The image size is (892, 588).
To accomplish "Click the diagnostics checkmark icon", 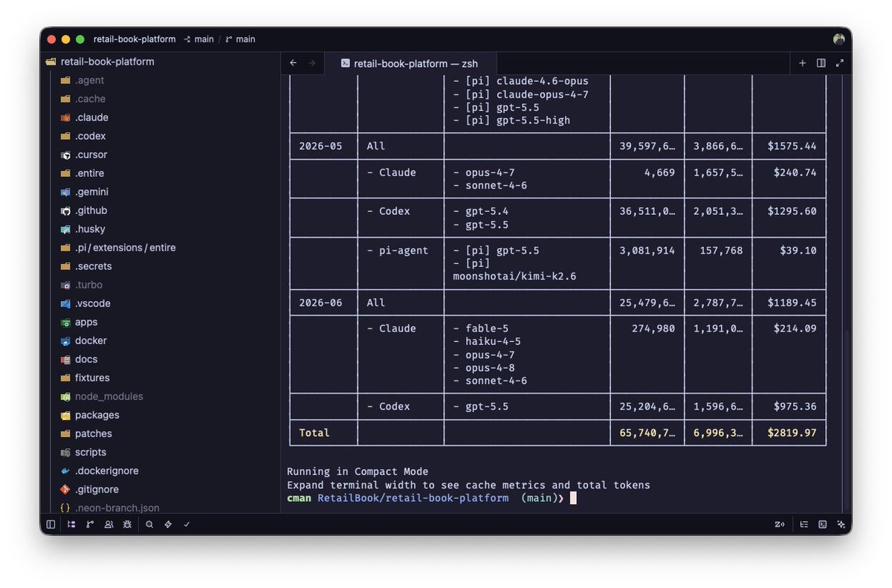I will (x=187, y=524).
